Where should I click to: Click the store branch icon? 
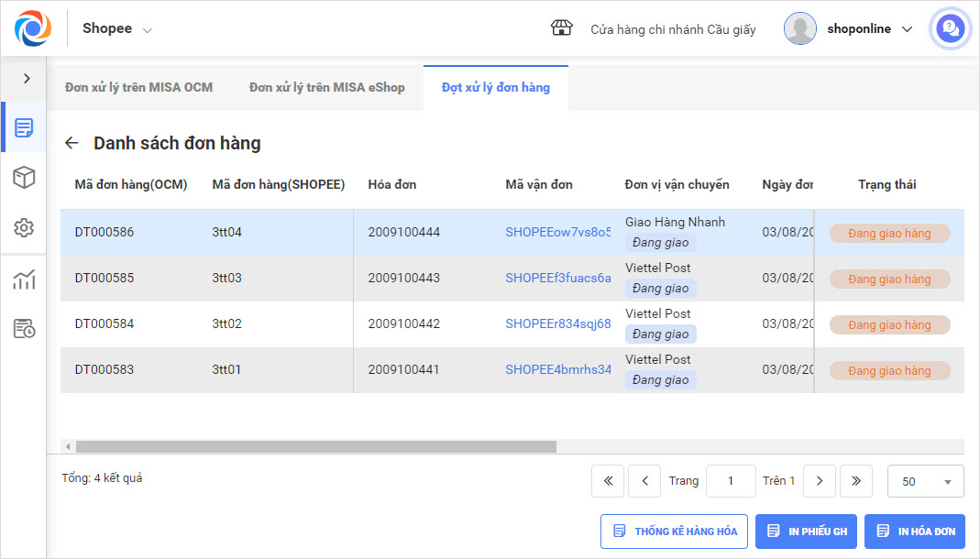tap(561, 28)
